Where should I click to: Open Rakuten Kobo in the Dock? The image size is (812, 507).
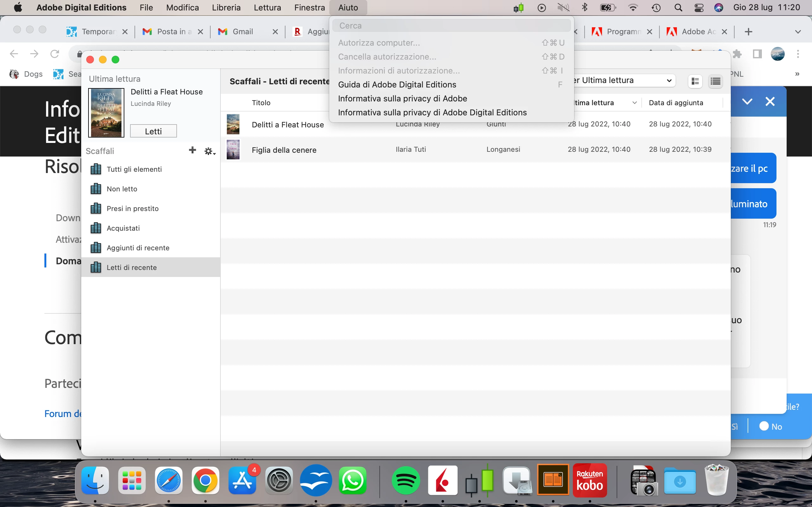click(590, 480)
